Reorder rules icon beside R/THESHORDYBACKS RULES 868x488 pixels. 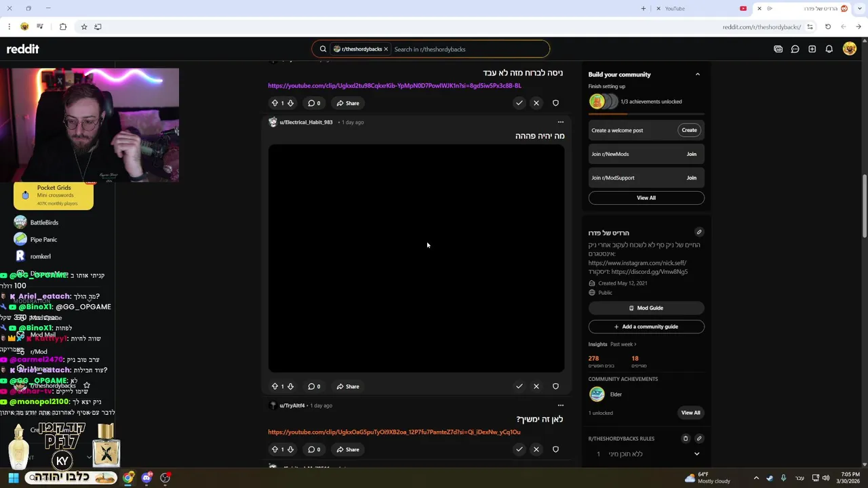point(685,439)
